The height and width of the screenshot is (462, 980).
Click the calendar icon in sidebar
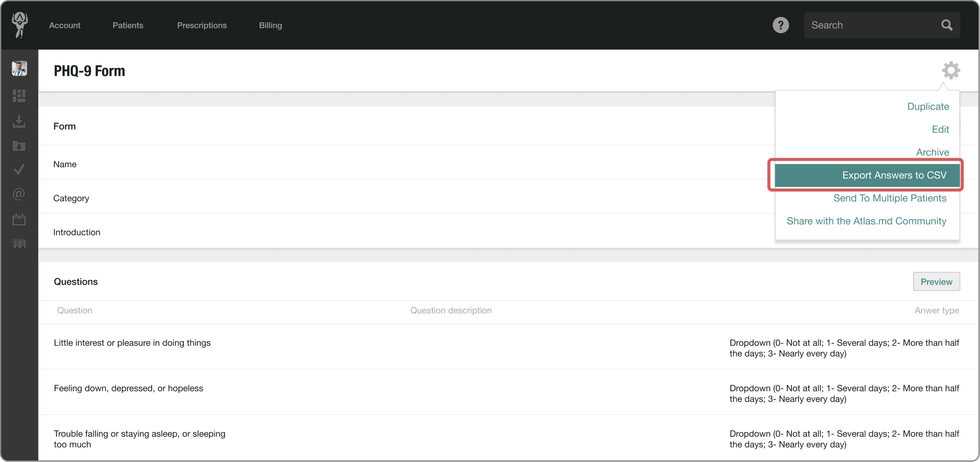19,219
